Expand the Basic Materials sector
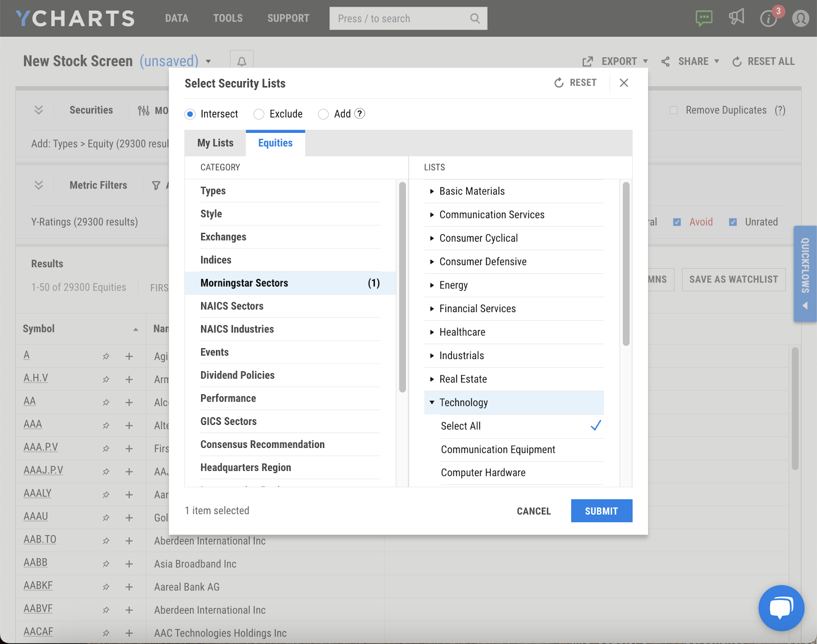This screenshot has height=644, width=817. pyautogui.click(x=432, y=191)
